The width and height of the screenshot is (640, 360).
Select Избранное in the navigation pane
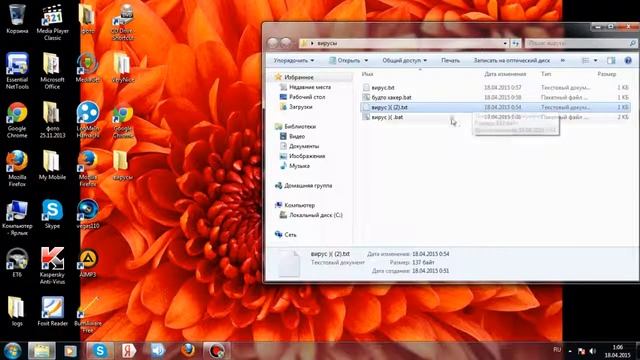click(x=299, y=77)
